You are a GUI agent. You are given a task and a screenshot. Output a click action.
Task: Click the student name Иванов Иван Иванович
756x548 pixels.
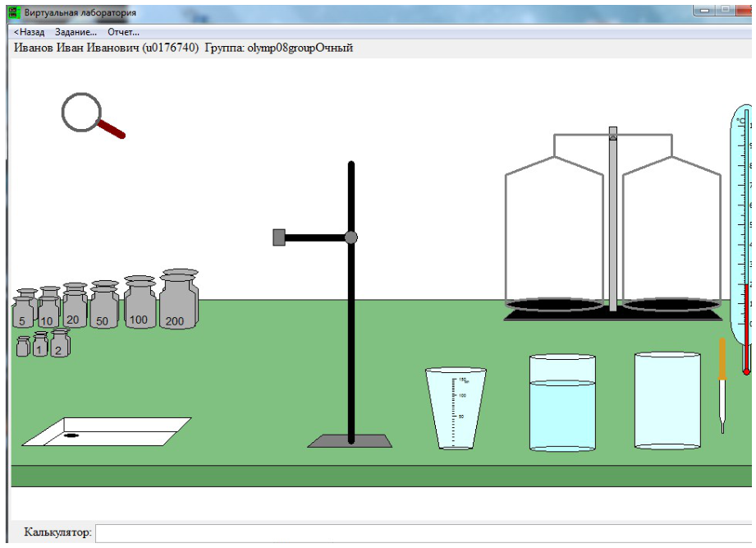76,48
